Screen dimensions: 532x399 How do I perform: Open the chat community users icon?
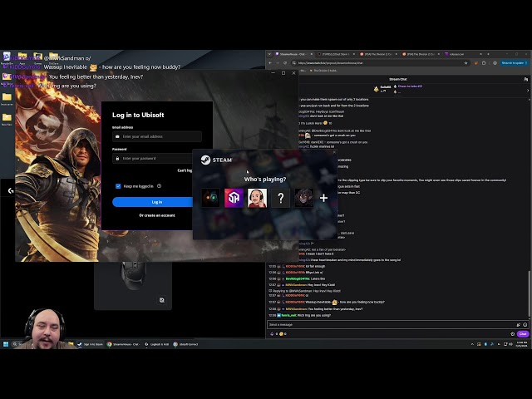point(525,80)
